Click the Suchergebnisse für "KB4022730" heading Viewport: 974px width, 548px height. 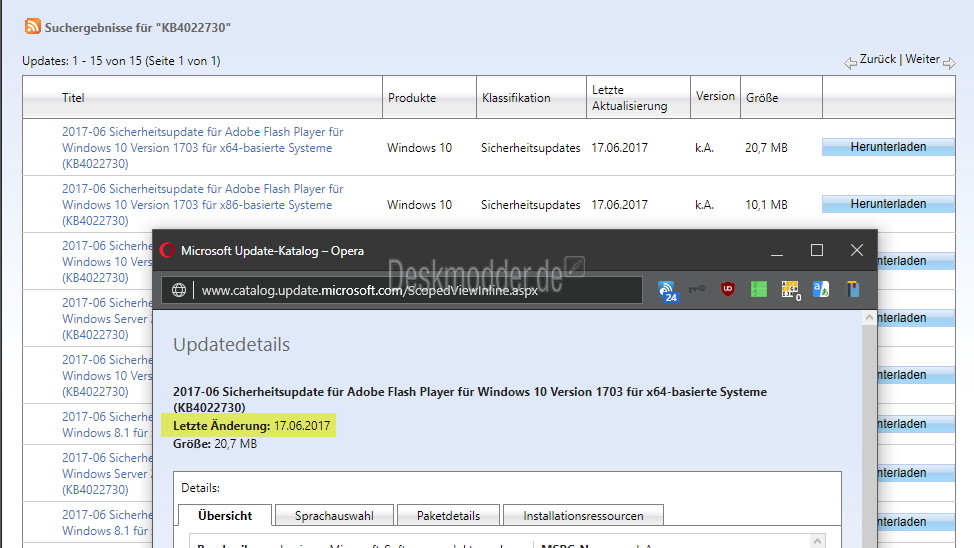point(137,27)
